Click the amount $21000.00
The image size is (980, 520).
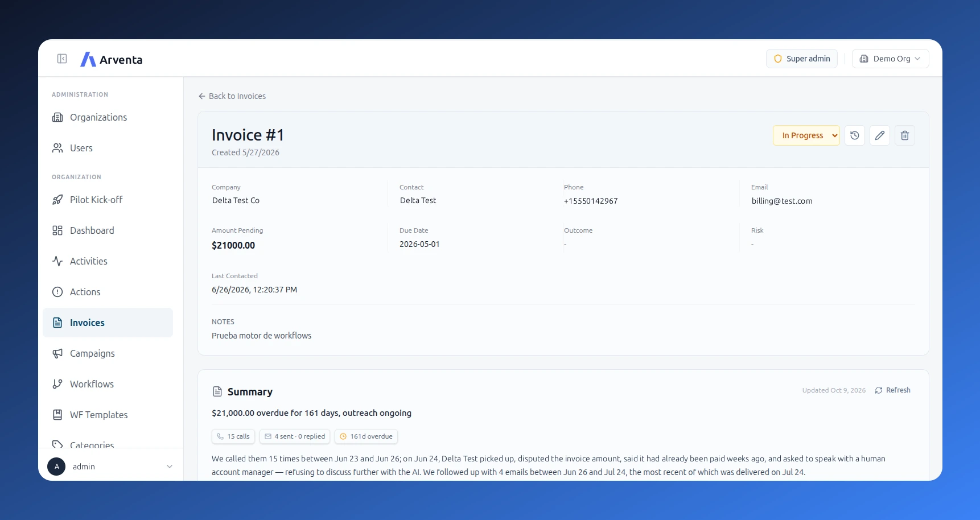click(x=233, y=245)
